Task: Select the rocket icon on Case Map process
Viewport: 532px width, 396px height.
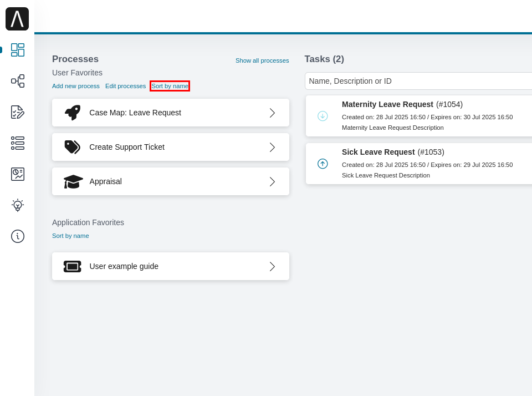Action: pyautogui.click(x=71, y=113)
